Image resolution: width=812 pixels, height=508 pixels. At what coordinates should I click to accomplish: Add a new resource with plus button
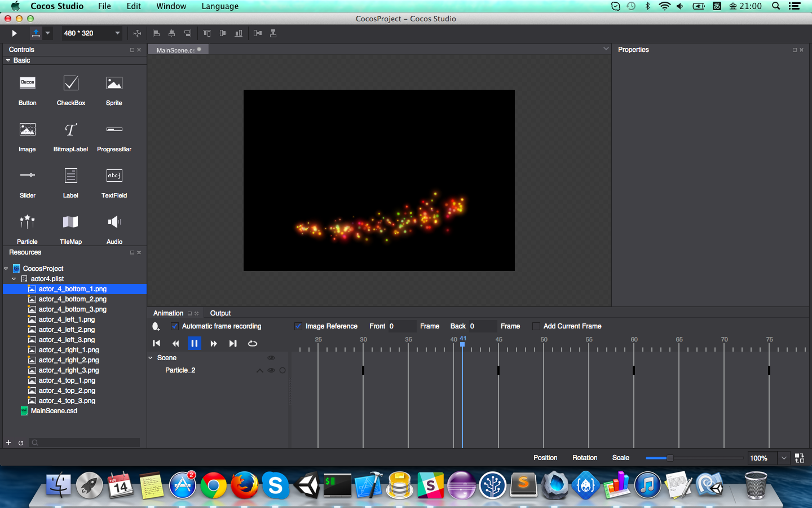8,443
